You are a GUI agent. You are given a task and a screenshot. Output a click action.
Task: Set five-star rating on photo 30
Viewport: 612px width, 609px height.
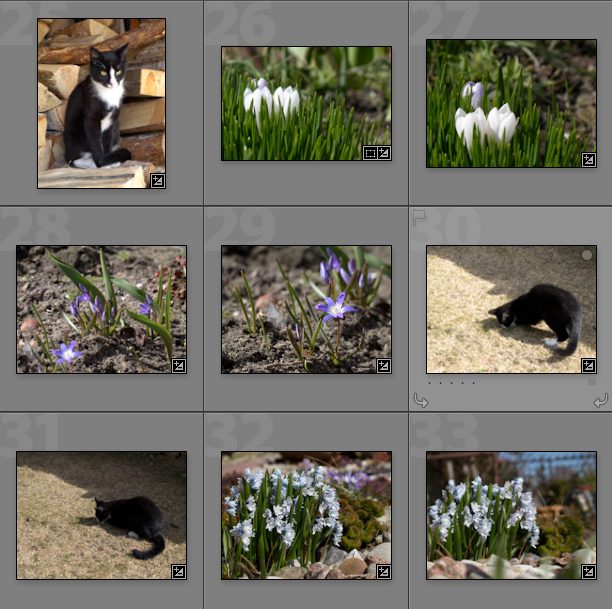pyautogui.click(x=474, y=383)
